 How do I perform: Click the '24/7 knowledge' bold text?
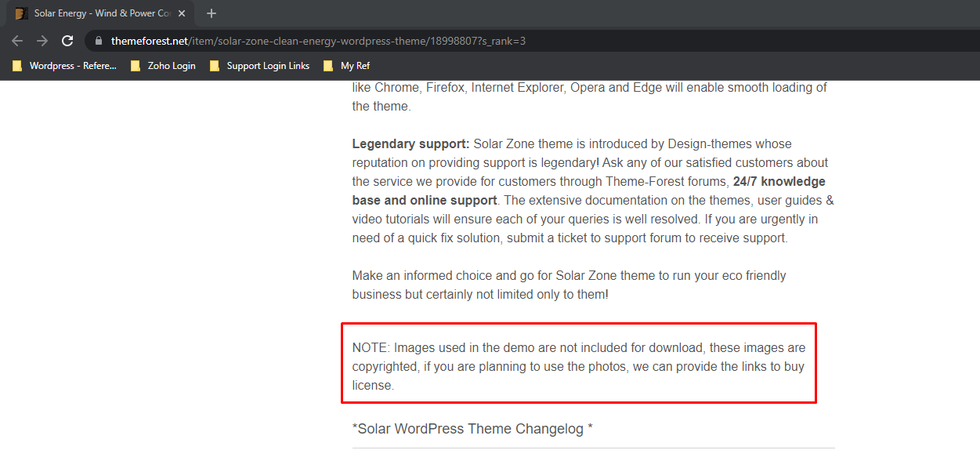pos(779,182)
